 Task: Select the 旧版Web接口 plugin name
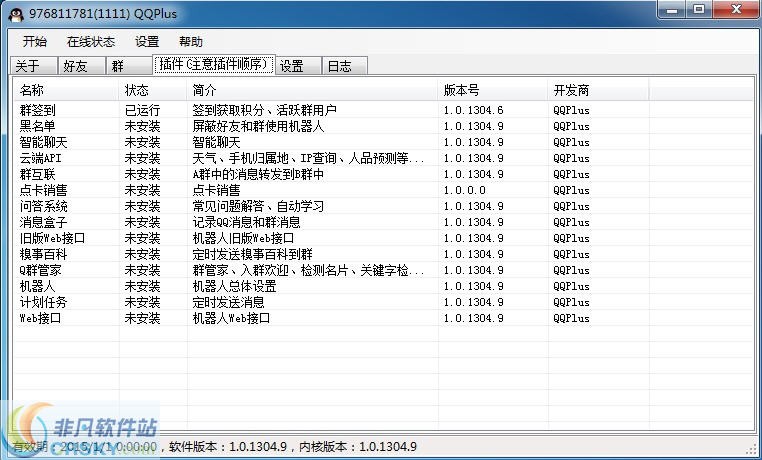tap(52, 239)
